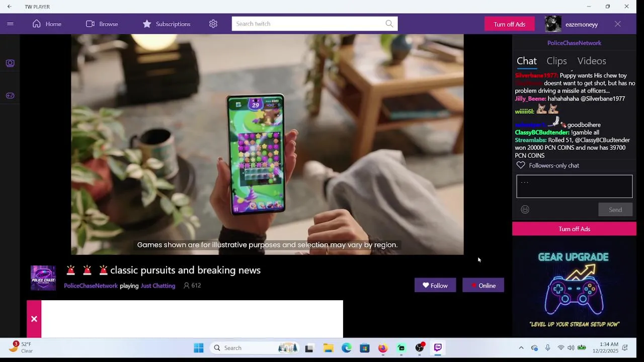This screenshot has height=362, width=644.
Task: Click ClassyBCBudtender username in chat
Action: click(x=542, y=132)
